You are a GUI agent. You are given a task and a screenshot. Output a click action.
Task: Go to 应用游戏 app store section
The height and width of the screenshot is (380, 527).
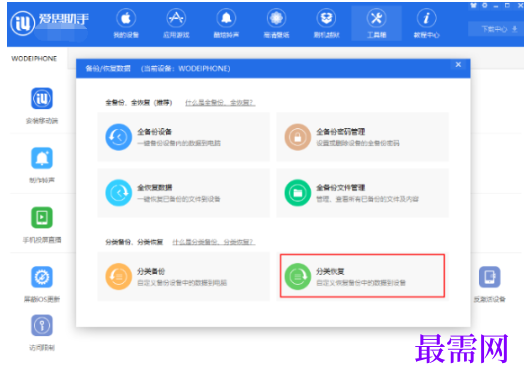(176, 24)
